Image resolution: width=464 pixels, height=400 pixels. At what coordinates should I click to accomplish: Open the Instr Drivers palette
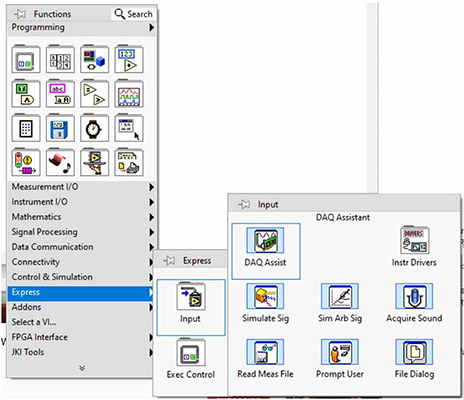pos(414,247)
